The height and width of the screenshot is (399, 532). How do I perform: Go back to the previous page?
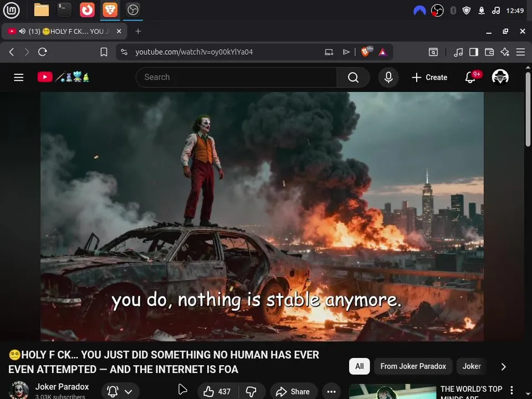pyautogui.click(x=12, y=52)
